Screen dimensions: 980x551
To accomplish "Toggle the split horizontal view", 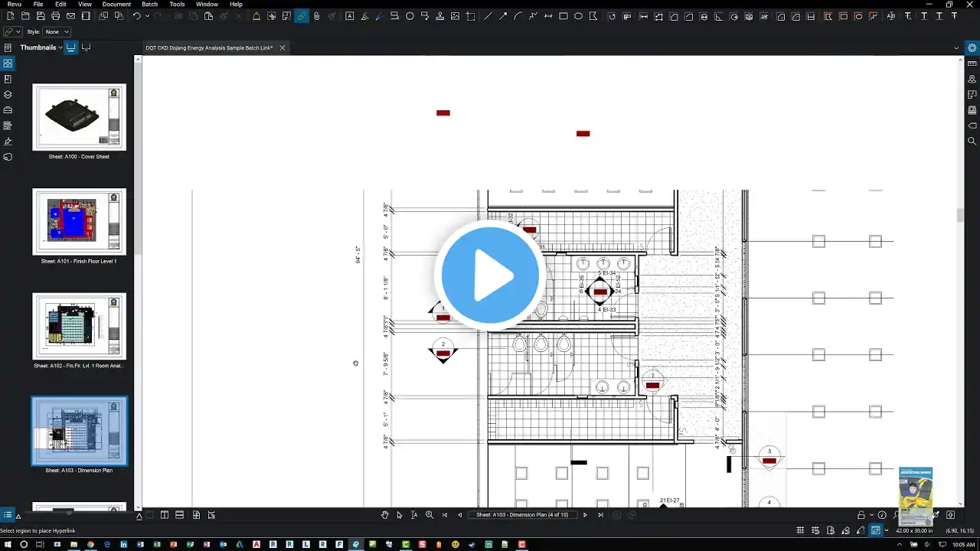I will (x=179, y=515).
